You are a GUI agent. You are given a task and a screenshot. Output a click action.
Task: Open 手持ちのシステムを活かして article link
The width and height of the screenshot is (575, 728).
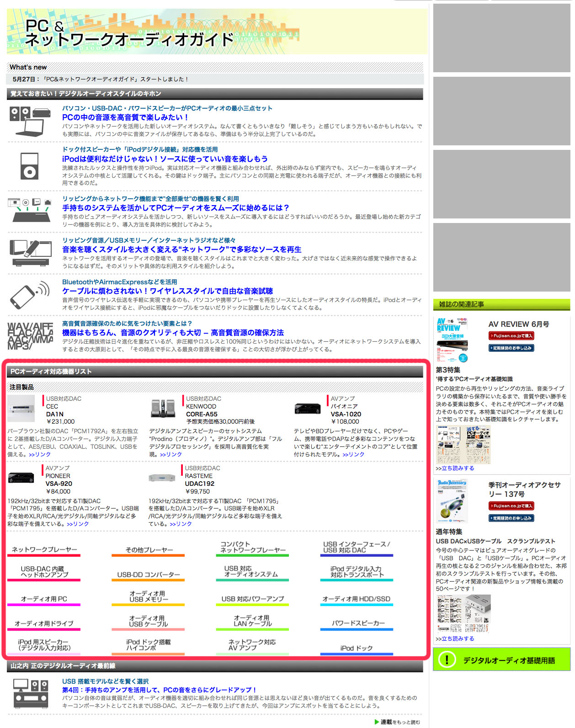tap(176, 208)
